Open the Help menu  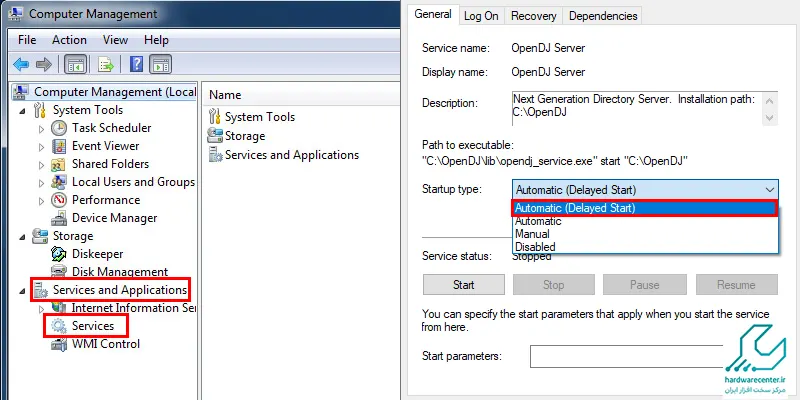(x=156, y=40)
